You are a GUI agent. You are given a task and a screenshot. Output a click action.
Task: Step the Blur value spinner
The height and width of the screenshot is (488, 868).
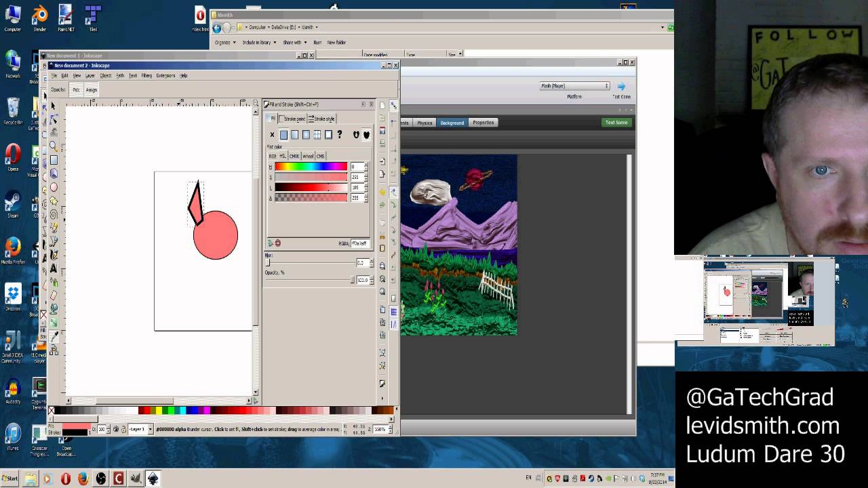pyautogui.click(x=371, y=262)
